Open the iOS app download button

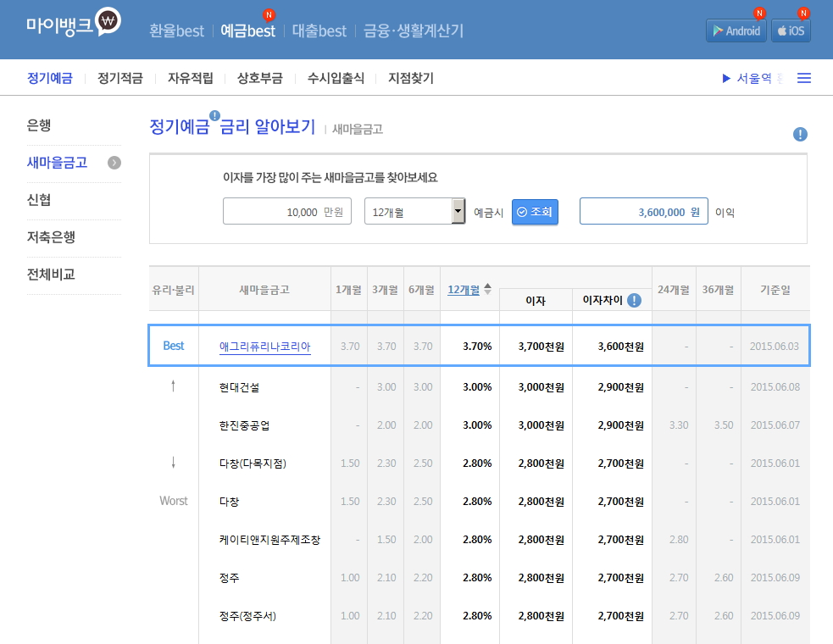click(791, 31)
